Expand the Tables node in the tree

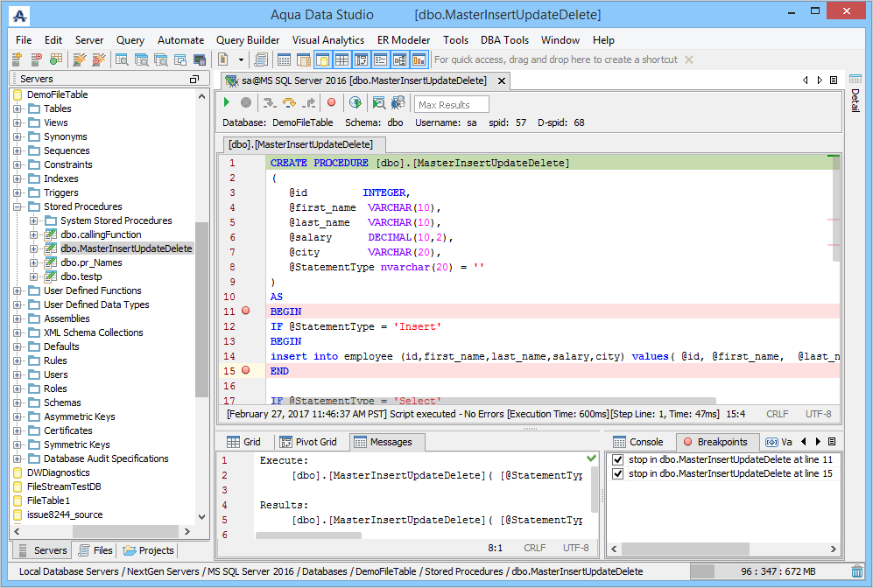tap(17, 108)
